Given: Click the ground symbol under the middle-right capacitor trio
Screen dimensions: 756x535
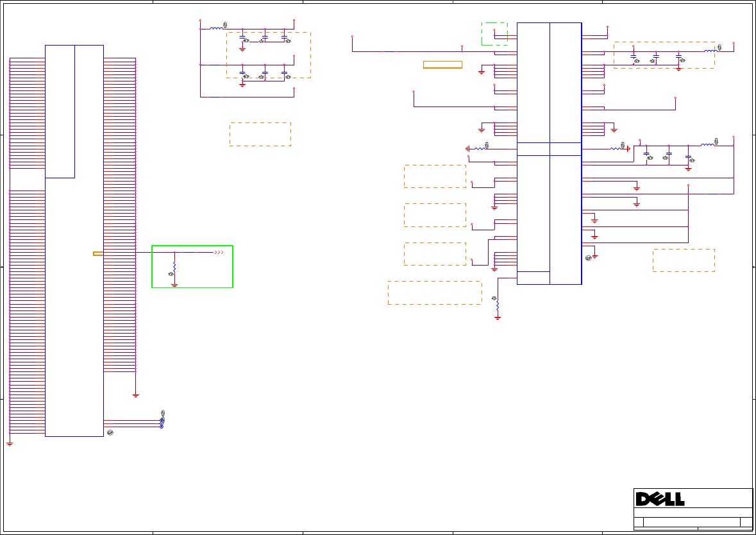Looking at the screenshot, I should (x=688, y=169).
